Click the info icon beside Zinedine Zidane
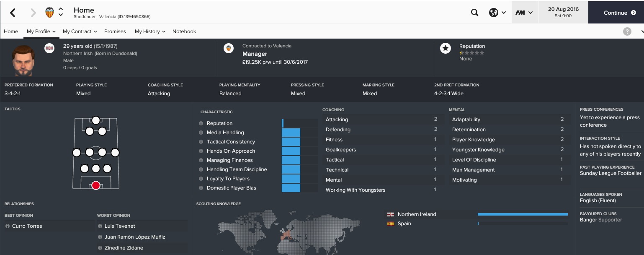The image size is (644, 255). (100, 248)
